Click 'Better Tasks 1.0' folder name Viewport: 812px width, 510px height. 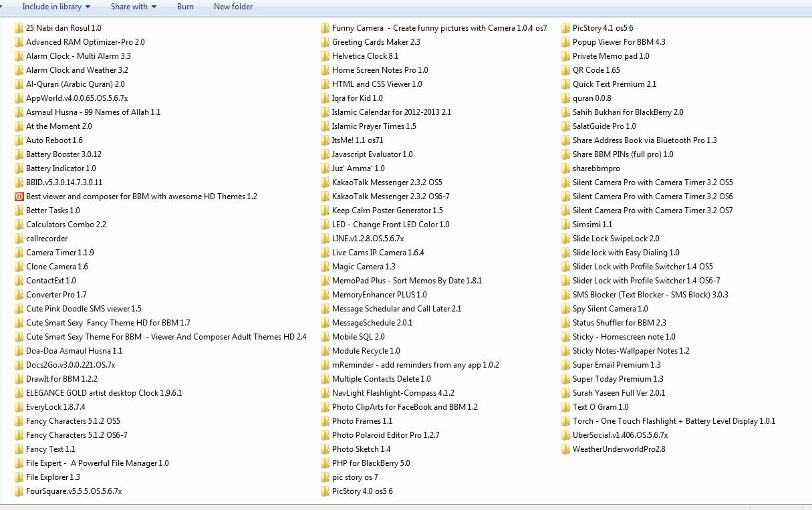(53, 211)
